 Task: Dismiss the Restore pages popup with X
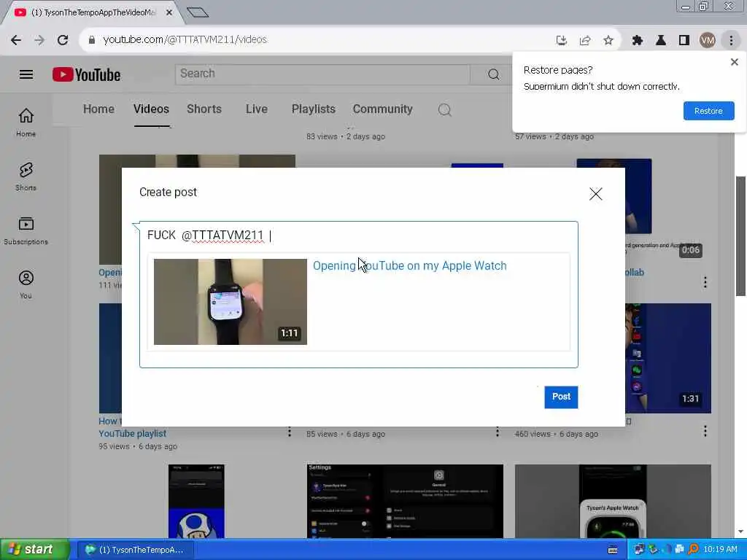coord(734,62)
